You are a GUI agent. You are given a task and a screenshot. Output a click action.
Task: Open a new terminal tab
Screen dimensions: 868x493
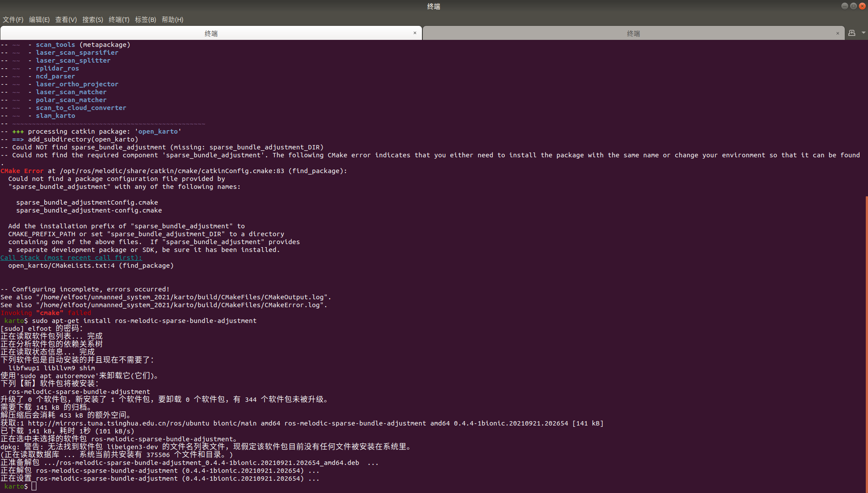(851, 33)
